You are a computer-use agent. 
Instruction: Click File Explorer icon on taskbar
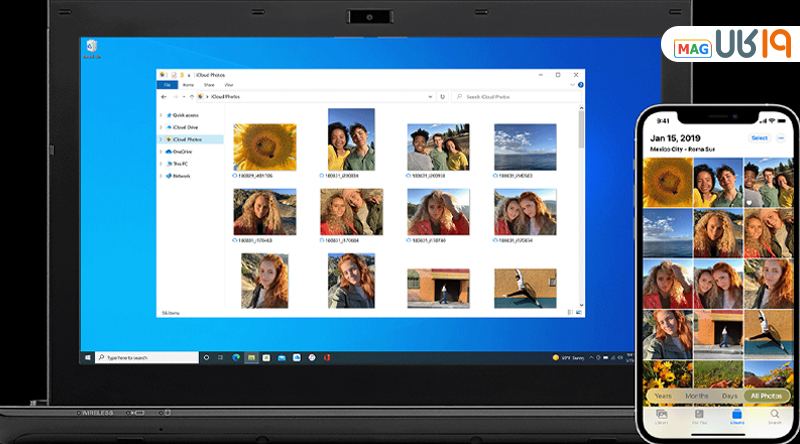pyautogui.click(x=252, y=357)
